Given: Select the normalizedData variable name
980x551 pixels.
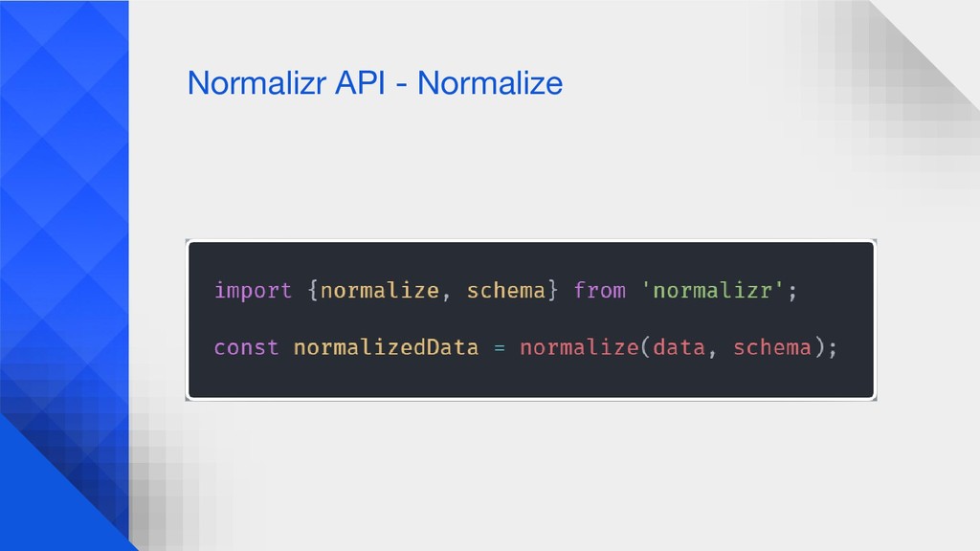Looking at the screenshot, I should pos(387,347).
